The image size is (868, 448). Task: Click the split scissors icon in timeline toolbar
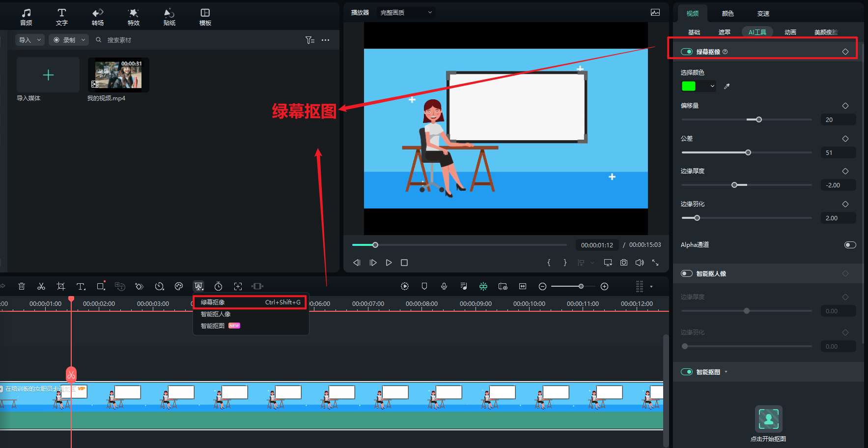point(41,286)
